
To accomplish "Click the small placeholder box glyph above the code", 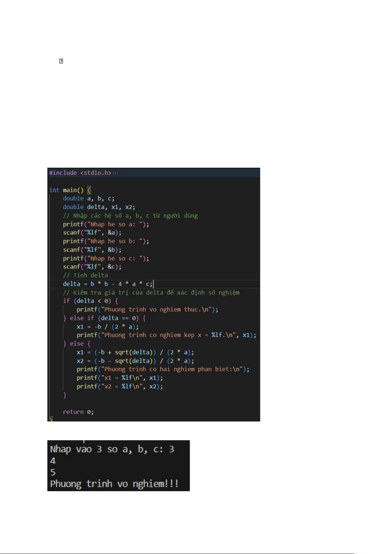I will [61, 61].
